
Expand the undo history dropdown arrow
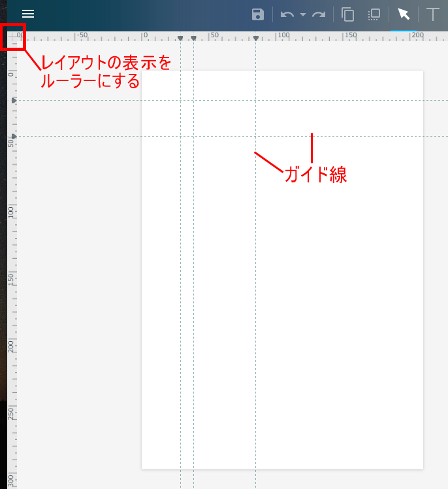[x=303, y=15]
